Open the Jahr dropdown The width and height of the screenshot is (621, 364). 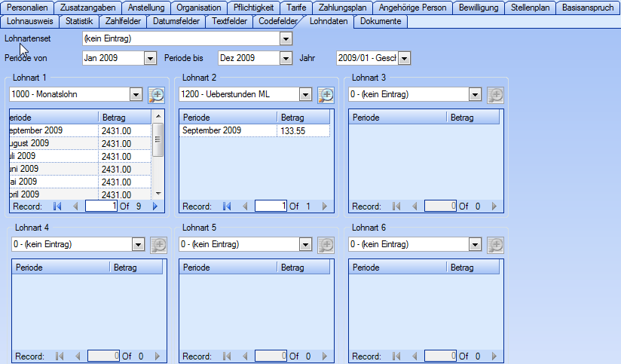pyautogui.click(x=404, y=58)
